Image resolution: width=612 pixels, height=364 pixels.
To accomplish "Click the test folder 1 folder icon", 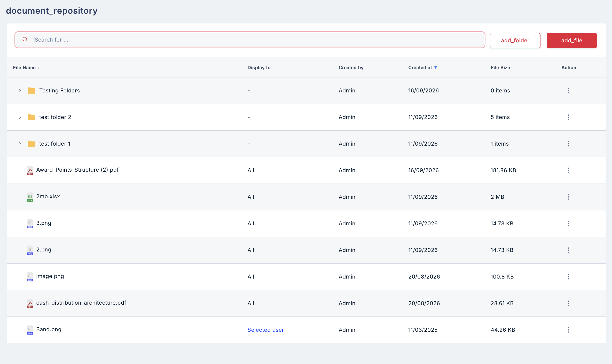I will pyautogui.click(x=32, y=144).
